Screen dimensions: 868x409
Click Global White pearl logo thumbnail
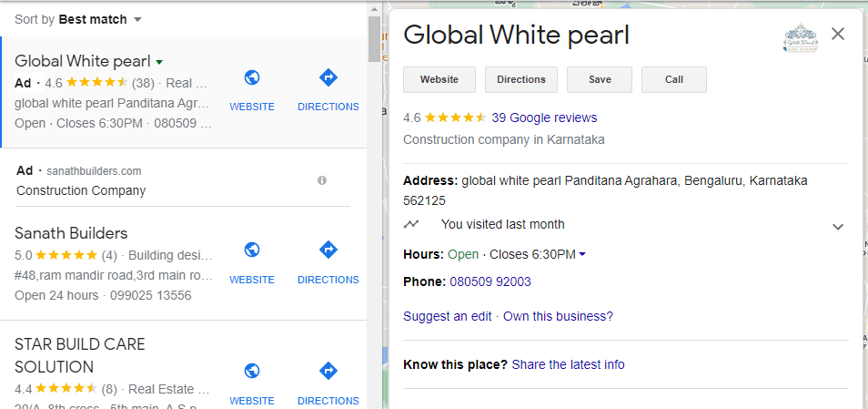tap(801, 37)
